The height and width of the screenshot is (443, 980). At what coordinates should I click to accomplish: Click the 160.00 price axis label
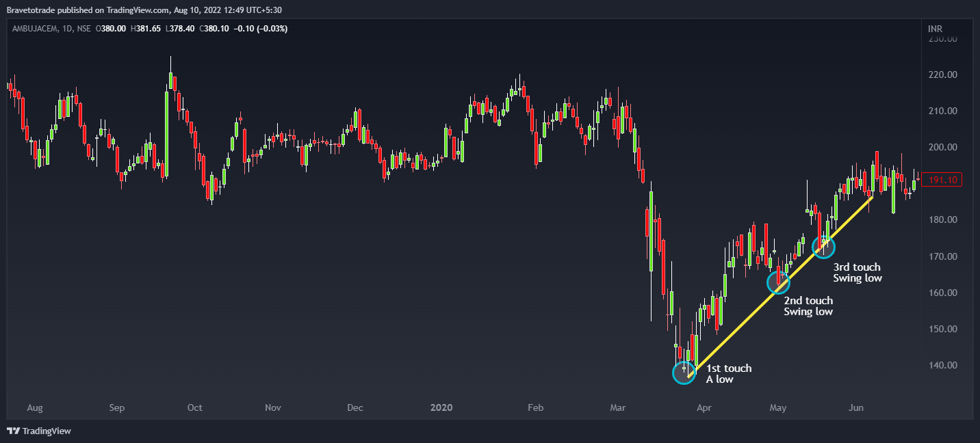click(x=943, y=293)
